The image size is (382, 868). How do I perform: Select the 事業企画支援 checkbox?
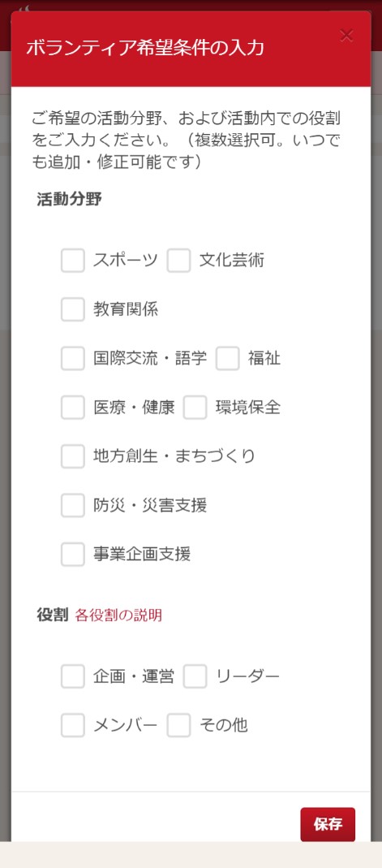(73, 554)
